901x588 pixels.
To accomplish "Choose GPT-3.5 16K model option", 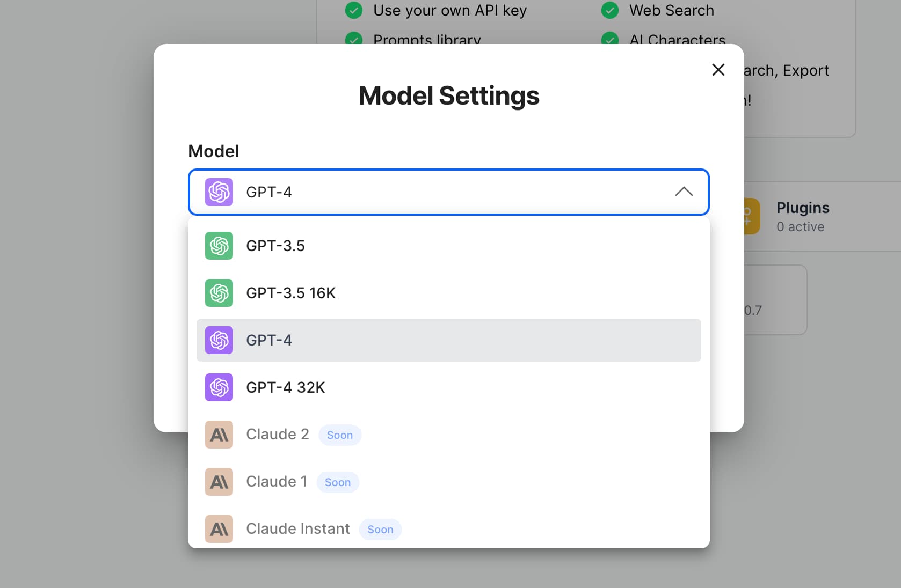I will [x=290, y=293].
